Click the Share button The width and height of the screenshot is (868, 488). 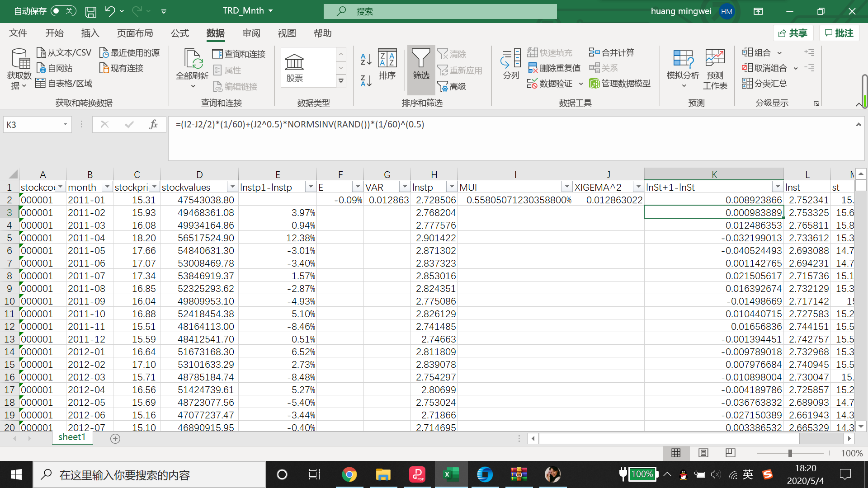pos(793,33)
